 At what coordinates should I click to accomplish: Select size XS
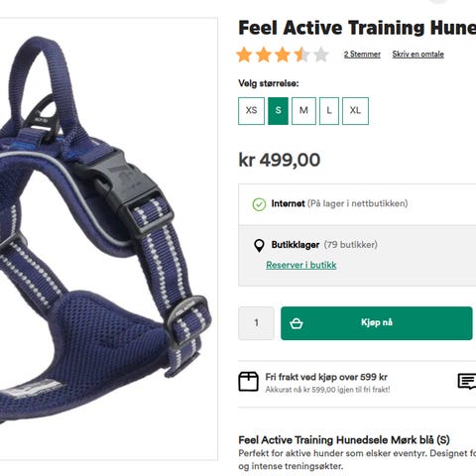[x=251, y=111]
